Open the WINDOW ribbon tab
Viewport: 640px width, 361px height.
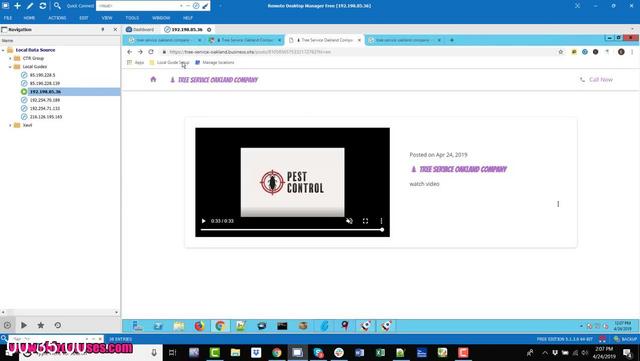161,18
